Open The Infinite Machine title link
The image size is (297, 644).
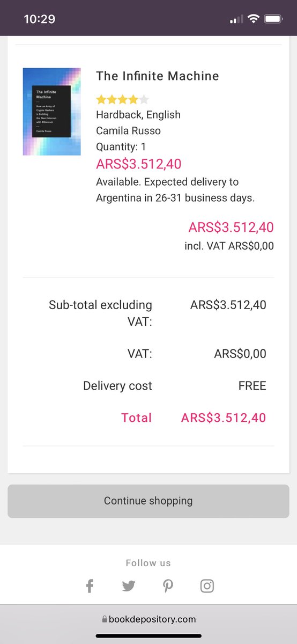coord(158,76)
